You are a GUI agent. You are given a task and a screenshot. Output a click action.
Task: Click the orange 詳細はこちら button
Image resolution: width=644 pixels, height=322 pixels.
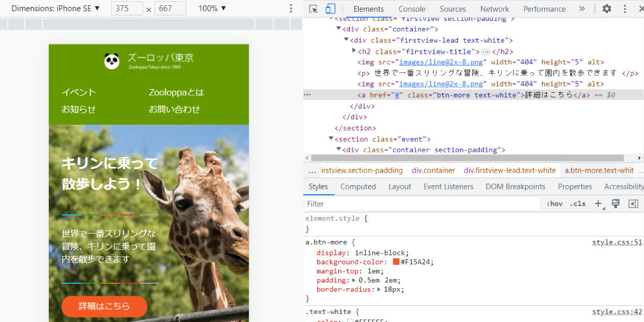click(104, 306)
